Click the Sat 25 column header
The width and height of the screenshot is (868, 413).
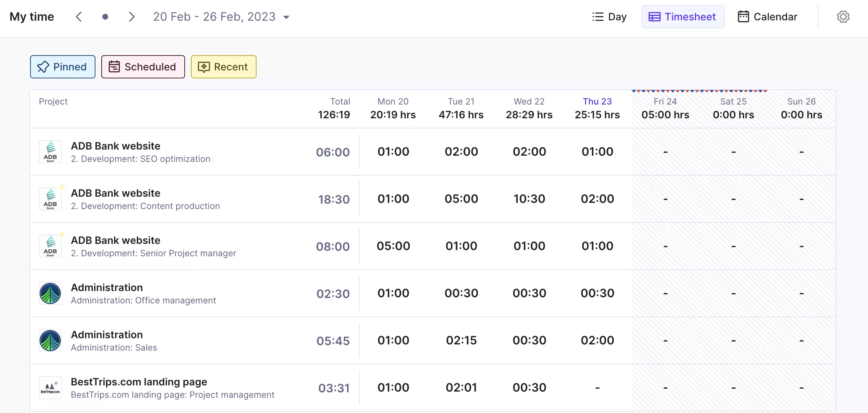[733, 109]
